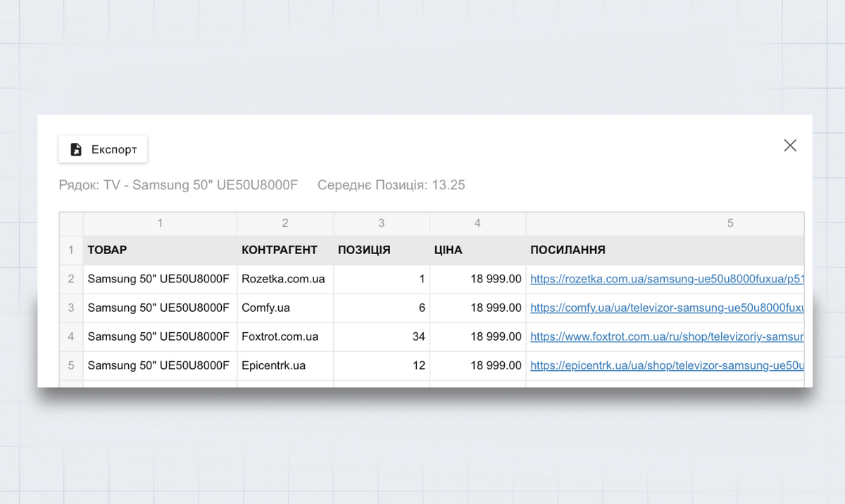Open the foxtrot.com.ua product link

click(x=666, y=336)
